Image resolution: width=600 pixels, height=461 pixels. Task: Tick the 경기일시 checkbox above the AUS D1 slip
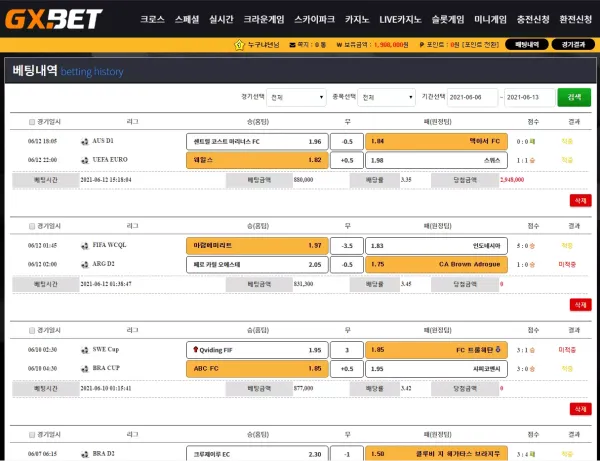tap(32, 122)
